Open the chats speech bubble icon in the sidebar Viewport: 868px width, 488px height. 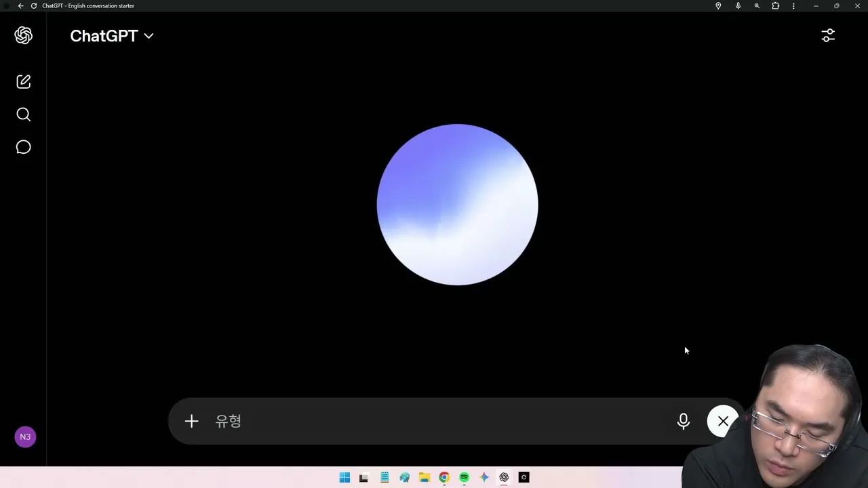click(x=24, y=147)
